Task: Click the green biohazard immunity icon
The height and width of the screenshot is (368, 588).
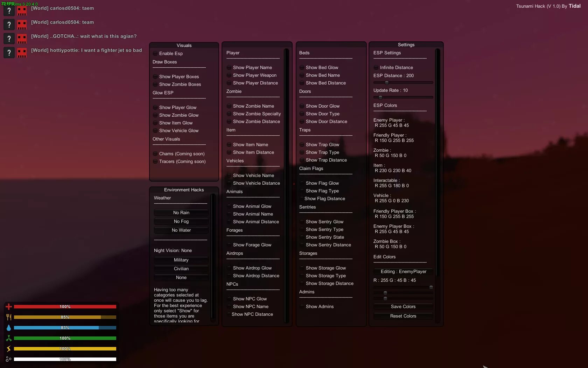Action: point(9,338)
